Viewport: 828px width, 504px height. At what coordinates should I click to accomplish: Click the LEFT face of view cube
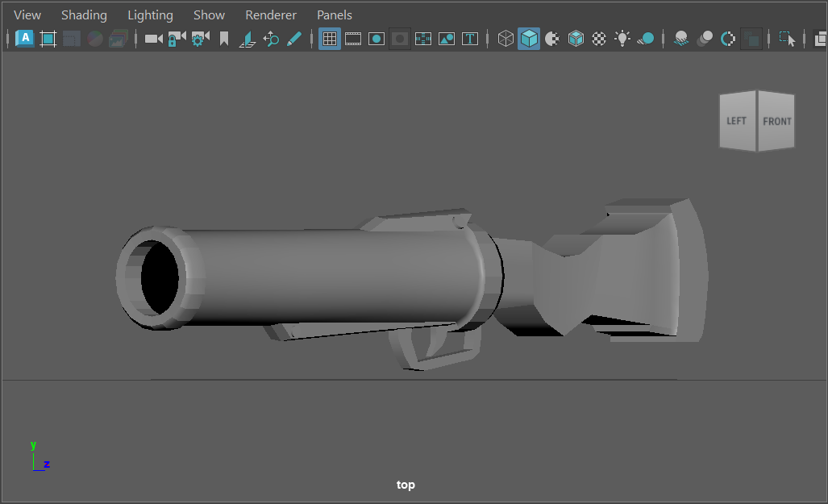[x=737, y=121]
